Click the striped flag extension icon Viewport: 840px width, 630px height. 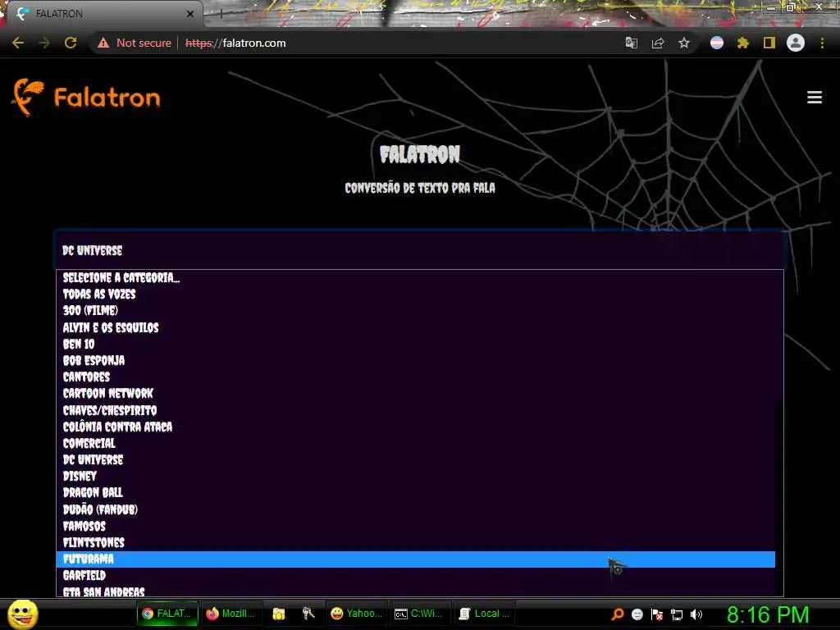717,43
